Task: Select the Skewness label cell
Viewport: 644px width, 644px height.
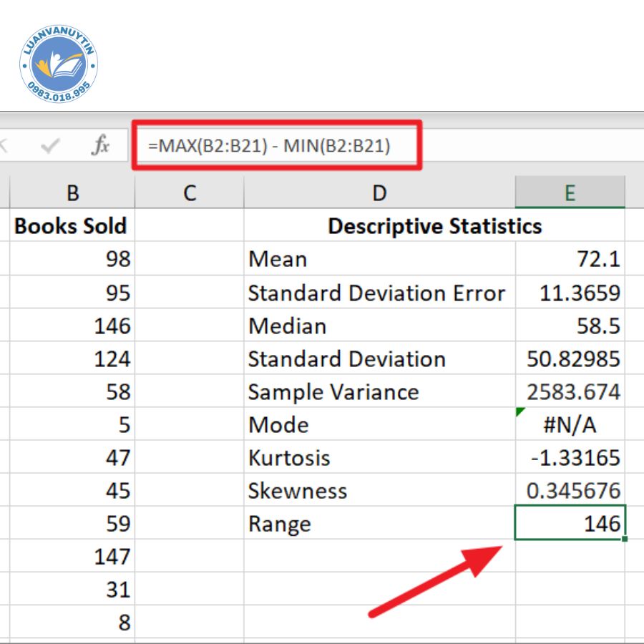Action: pos(379,491)
